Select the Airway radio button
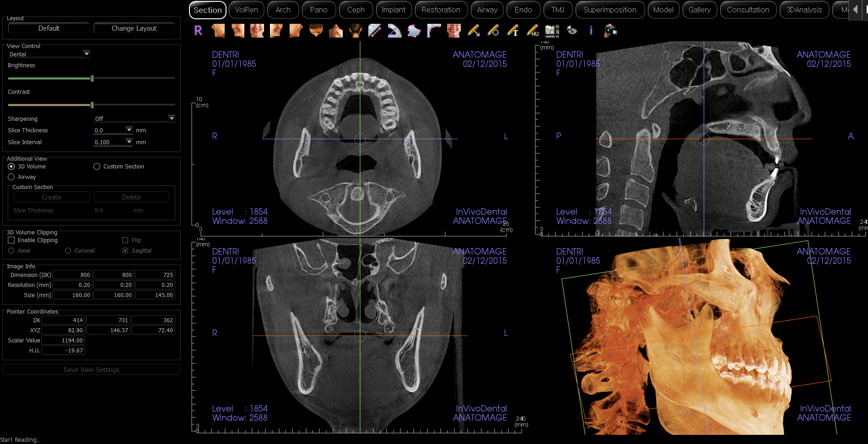The image size is (868, 444). click(11, 177)
